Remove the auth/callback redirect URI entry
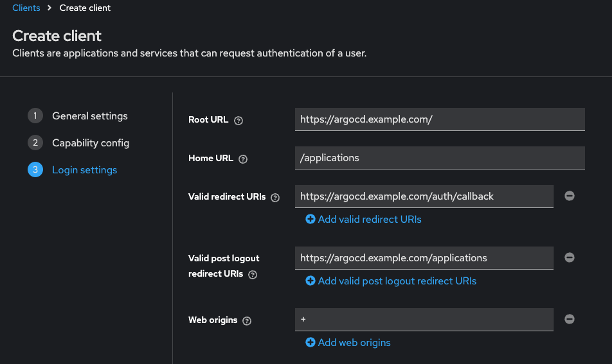 570,196
